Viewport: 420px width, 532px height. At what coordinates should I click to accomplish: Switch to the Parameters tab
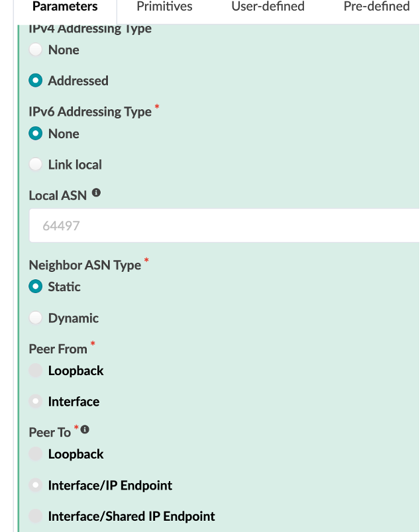pos(65,7)
